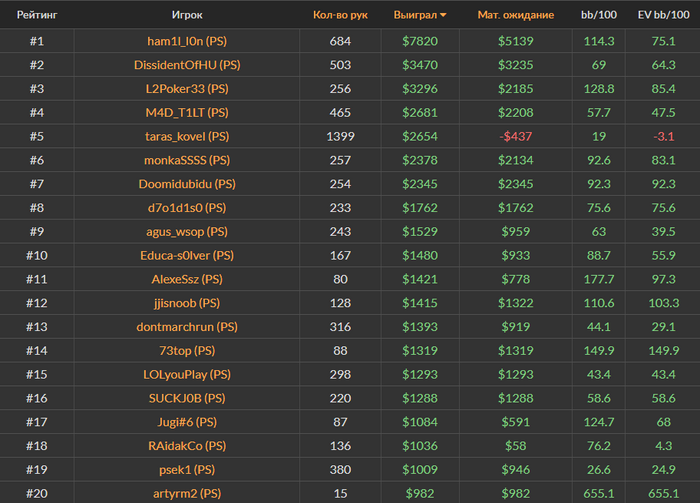This screenshot has width=700, height=503.
Task: Click the sort arrow next to Выиграл
Action: 443,15
